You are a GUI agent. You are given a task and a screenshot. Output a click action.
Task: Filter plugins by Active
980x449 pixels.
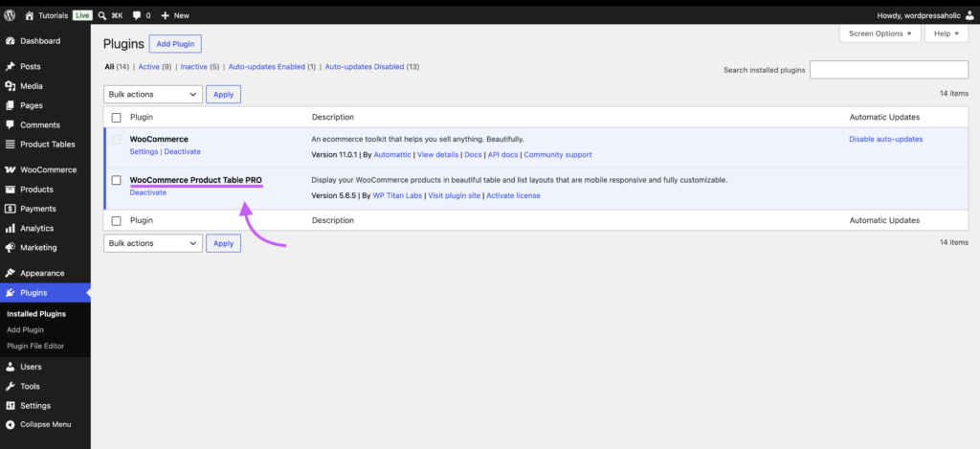[x=148, y=67]
